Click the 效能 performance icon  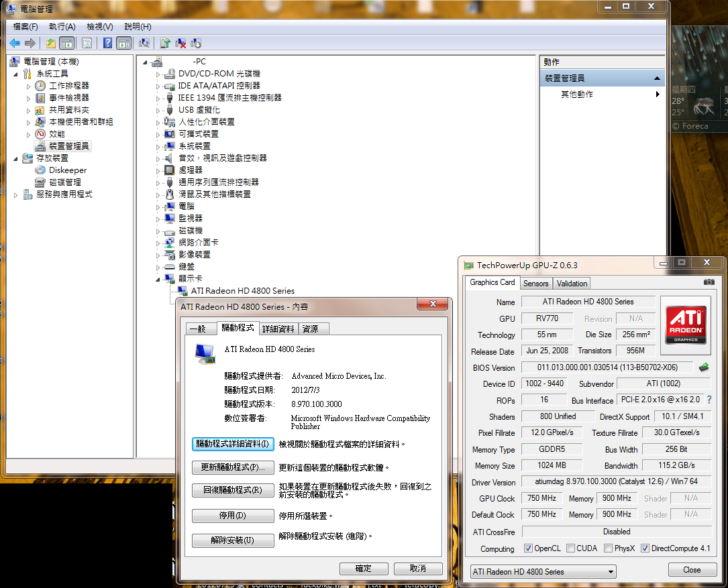click(x=40, y=134)
